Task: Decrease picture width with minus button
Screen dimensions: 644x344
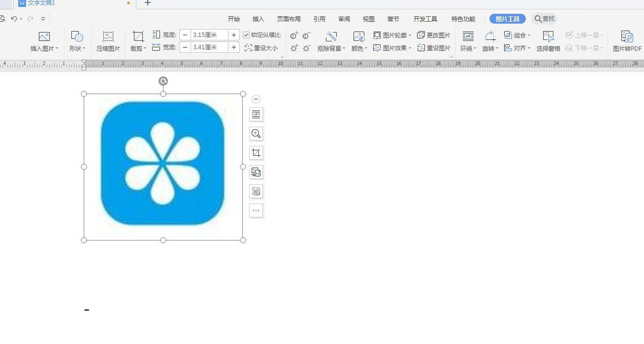Action: coord(185,47)
